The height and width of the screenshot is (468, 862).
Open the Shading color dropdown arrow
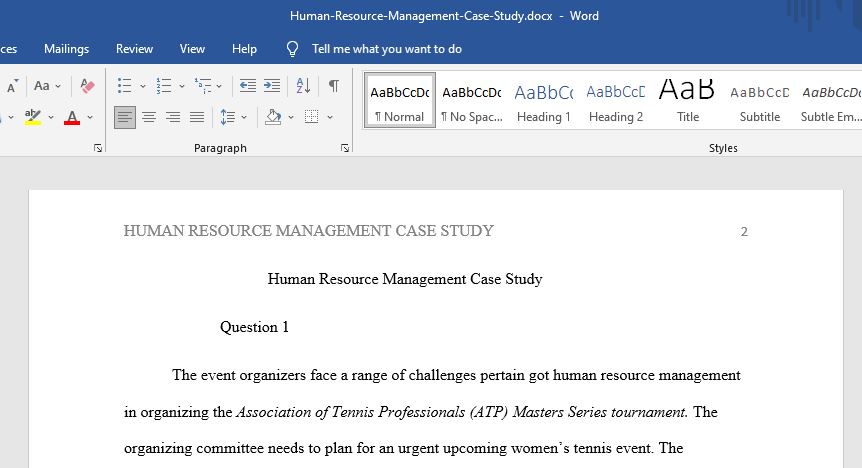click(x=291, y=117)
